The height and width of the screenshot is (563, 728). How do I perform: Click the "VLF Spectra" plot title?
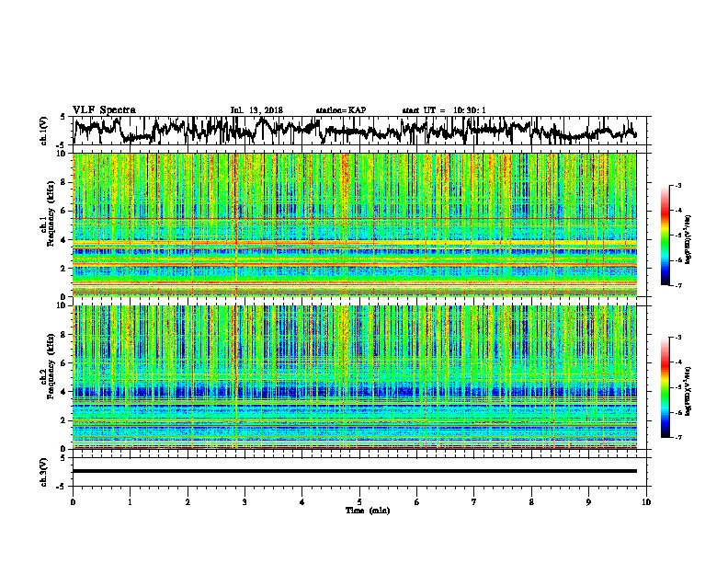point(104,110)
